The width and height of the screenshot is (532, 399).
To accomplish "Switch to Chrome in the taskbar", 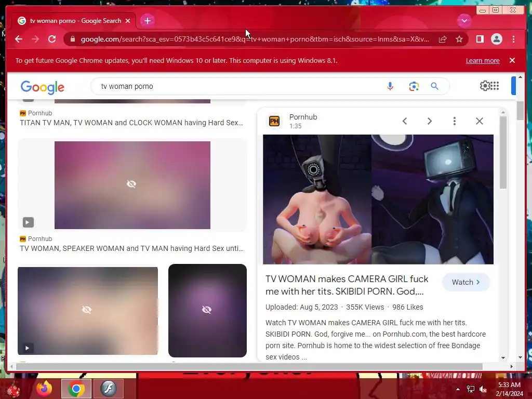I will point(76,389).
